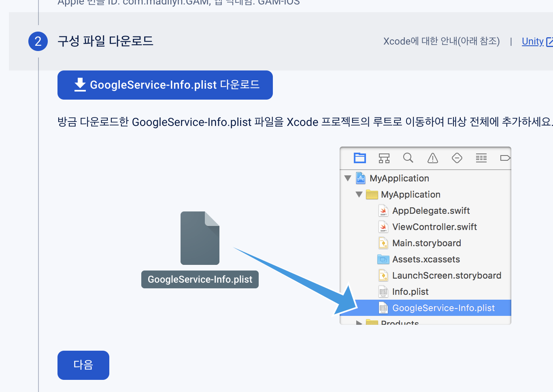The image size is (553, 392).
Task: Click the Info.plist file icon
Action: coord(383,292)
